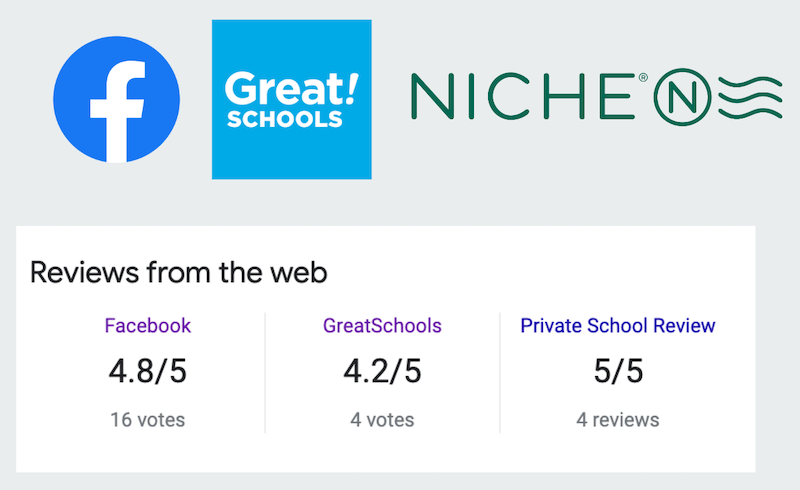
Task: Click the '16 votes' count
Action: tap(147, 419)
